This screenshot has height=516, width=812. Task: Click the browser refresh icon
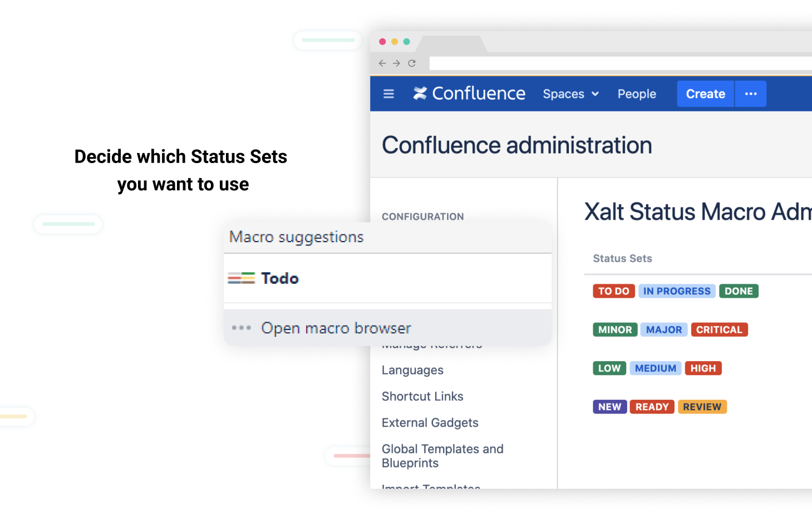(412, 63)
